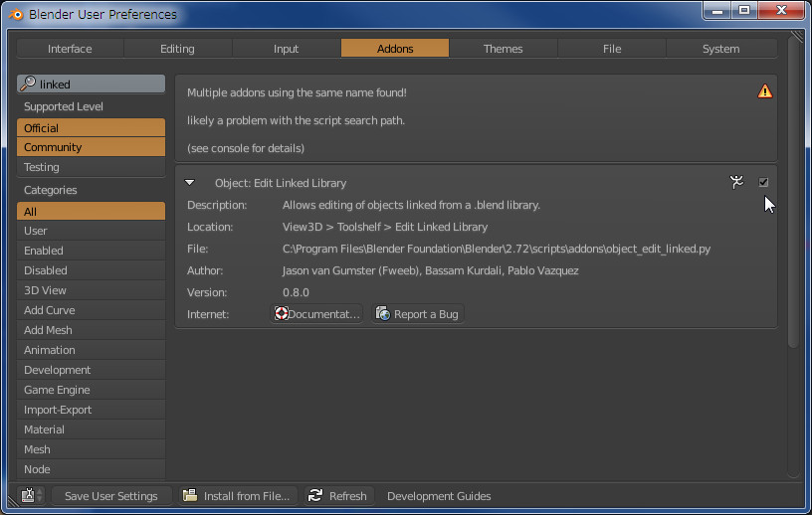Open the addon Documentation link

(x=316, y=314)
